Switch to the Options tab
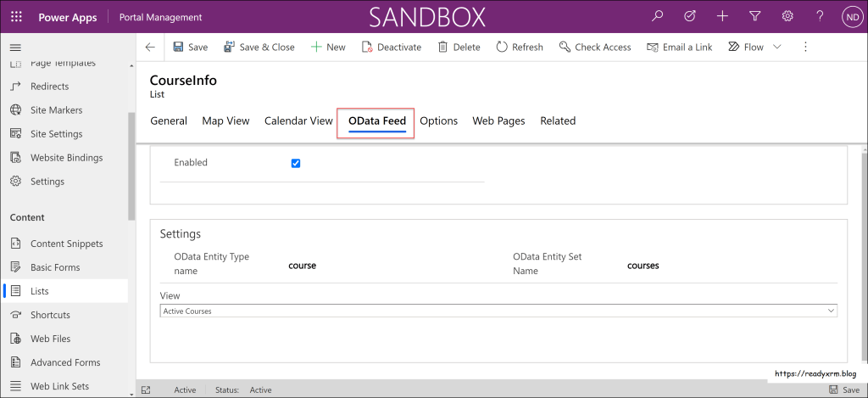868x398 pixels. 438,121
